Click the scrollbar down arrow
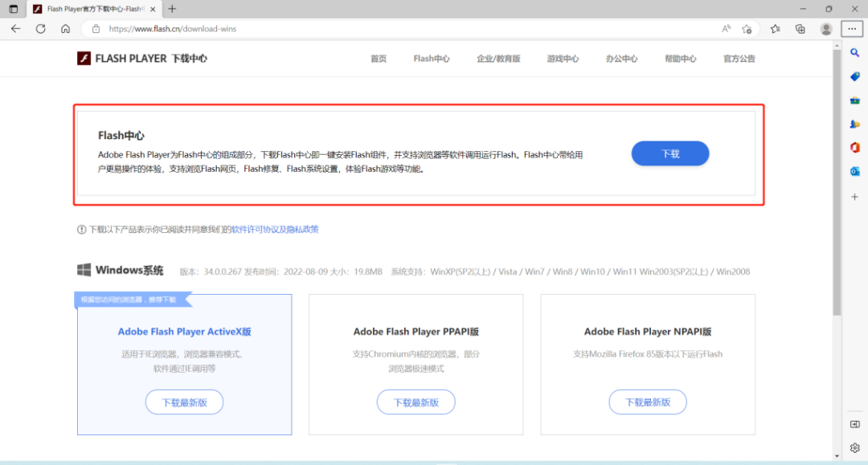Viewport: 868px width, 465px height. click(837, 456)
